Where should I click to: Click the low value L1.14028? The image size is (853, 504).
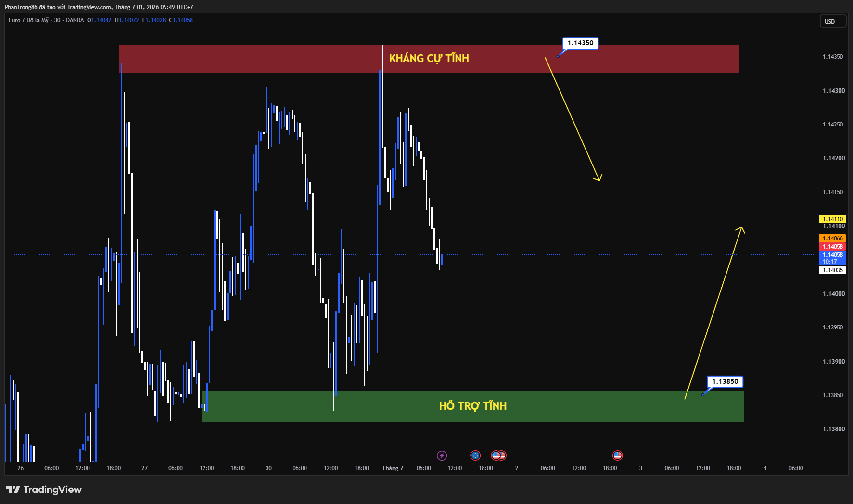[154, 20]
